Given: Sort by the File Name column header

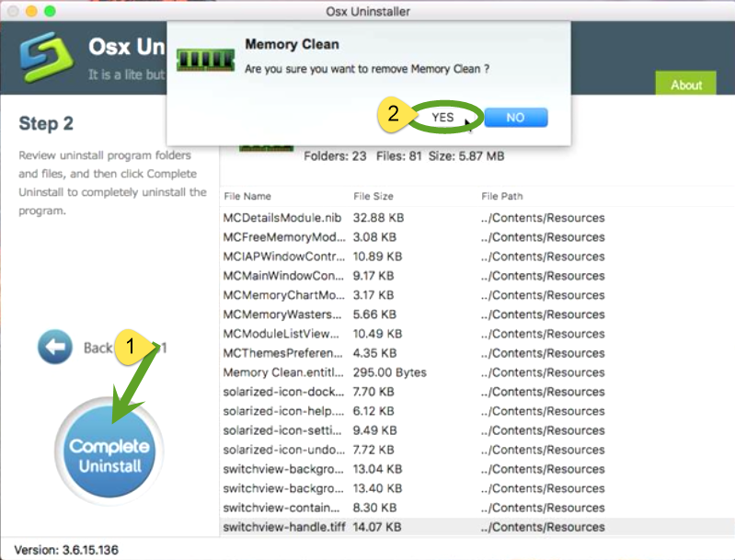Looking at the screenshot, I should [x=247, y=197].
